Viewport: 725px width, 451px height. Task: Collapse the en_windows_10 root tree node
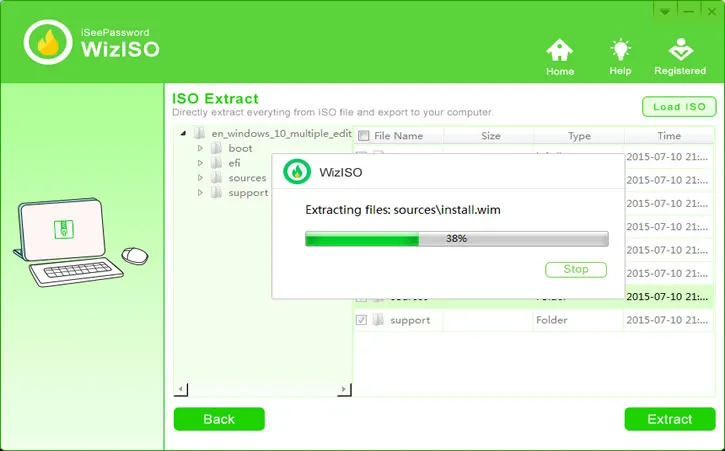click(183, 134)
